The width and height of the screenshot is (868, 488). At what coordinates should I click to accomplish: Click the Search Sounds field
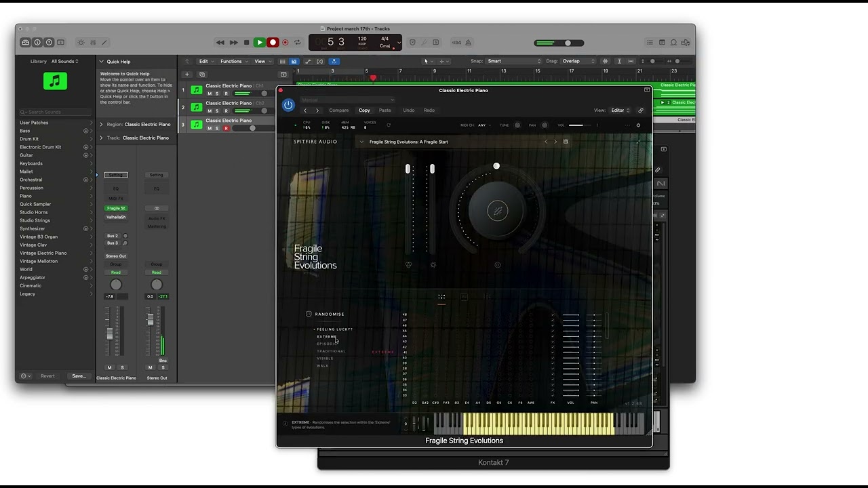pos(56,112)
